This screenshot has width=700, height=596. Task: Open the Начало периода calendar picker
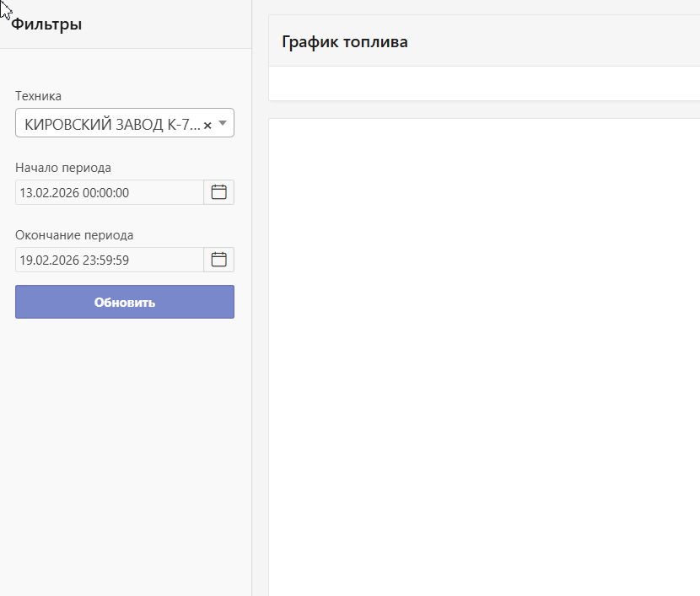(x=218, y=192)
